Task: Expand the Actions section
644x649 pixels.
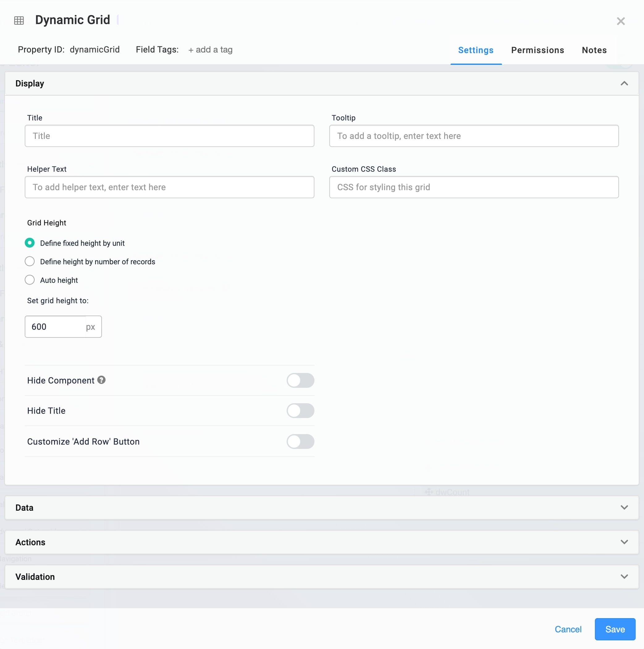Action: [322, 542]
